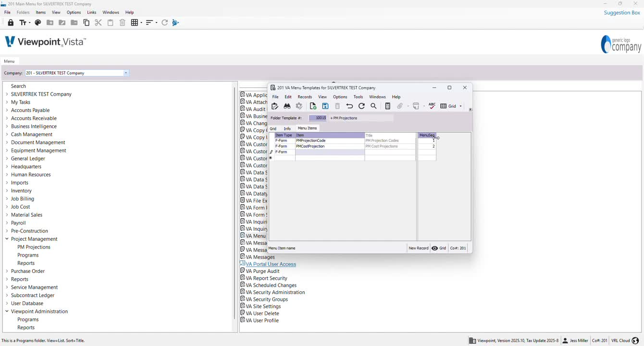
Task: Open the Grid button in Menu Templates toolbar
Action: 448,106
